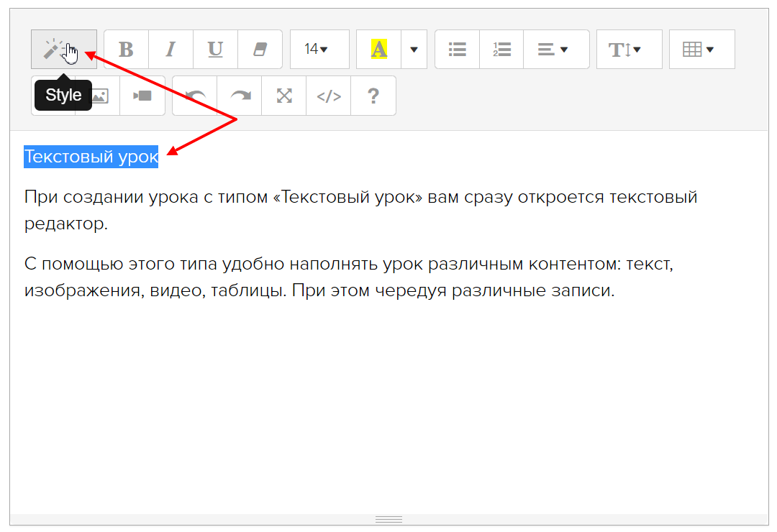Open the help question mark button
The height and width of the screenshot is (532, 777).
[373, 96]
